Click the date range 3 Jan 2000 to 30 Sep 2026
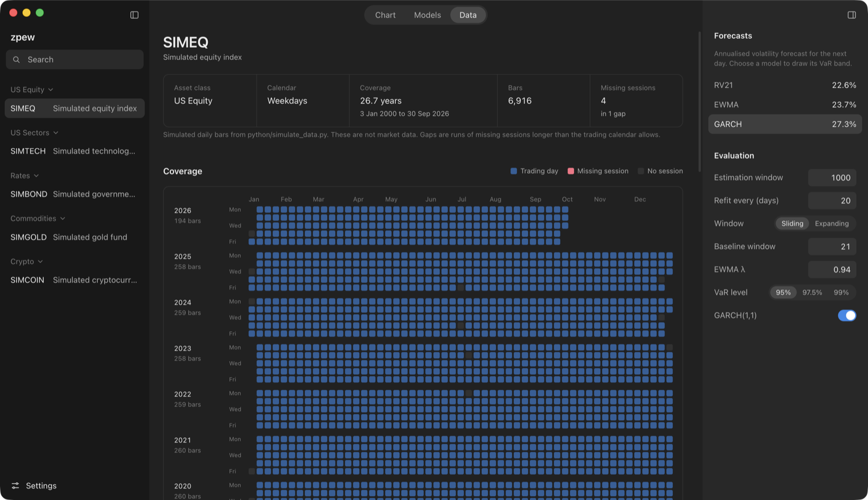The width and height of the screenshot is (868, 500). pos(405,114)
